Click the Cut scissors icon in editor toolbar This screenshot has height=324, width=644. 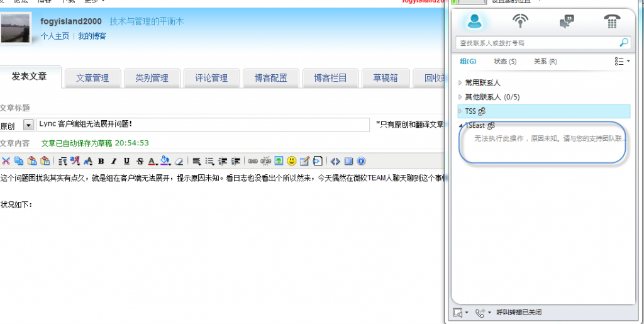6,161
